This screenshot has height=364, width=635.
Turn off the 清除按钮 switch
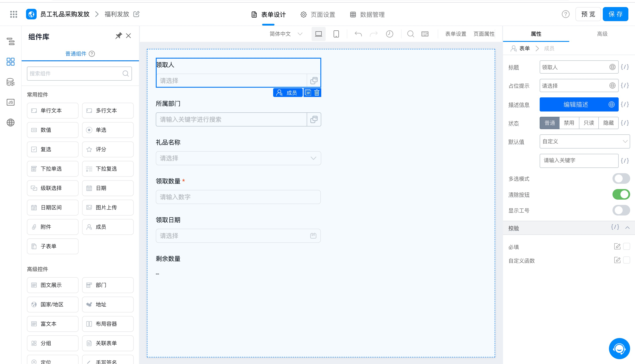click(x=621, y=195)
